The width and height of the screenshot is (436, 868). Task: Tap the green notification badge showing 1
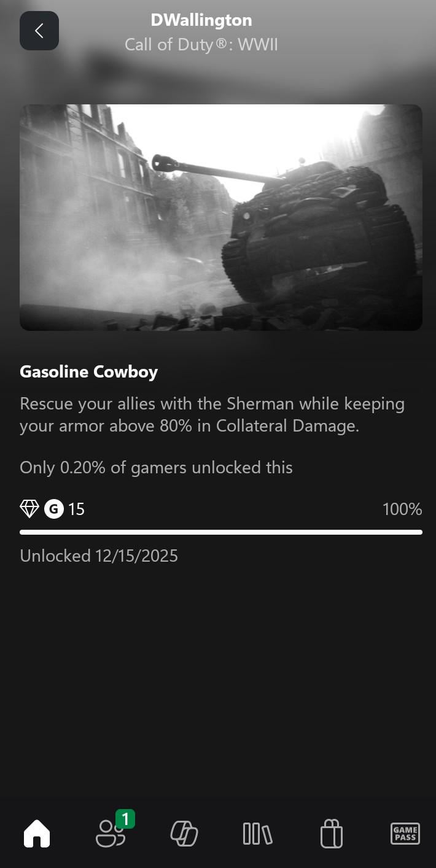pyautogui.click(x=125, y=819)
